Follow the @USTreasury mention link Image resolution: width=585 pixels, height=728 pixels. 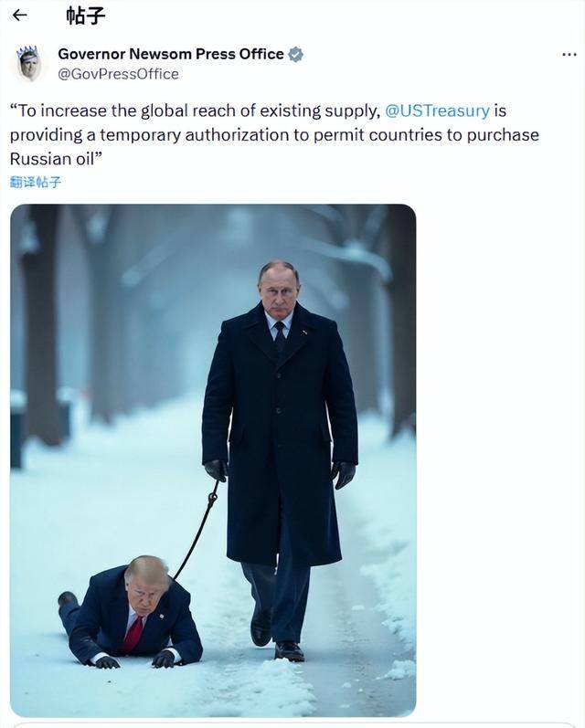point(437,111)
